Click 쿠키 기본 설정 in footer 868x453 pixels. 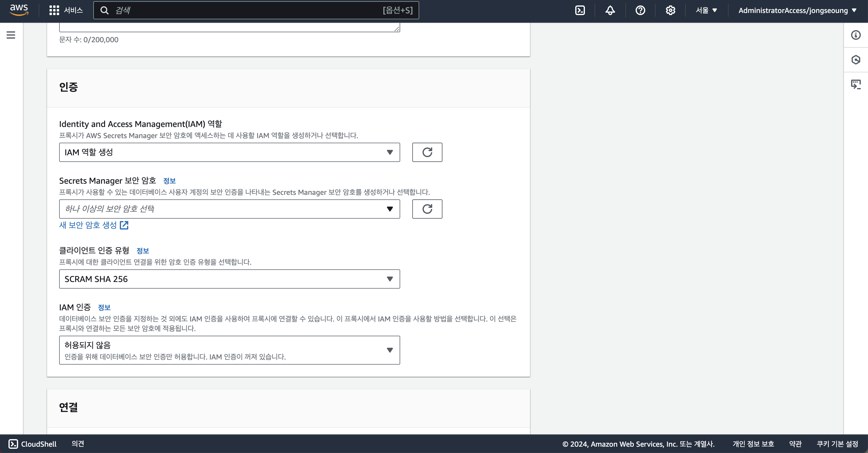tap(837, 444)
